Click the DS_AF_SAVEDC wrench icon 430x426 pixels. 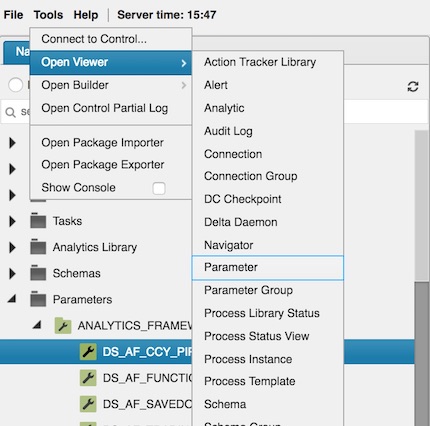(88, 404)
